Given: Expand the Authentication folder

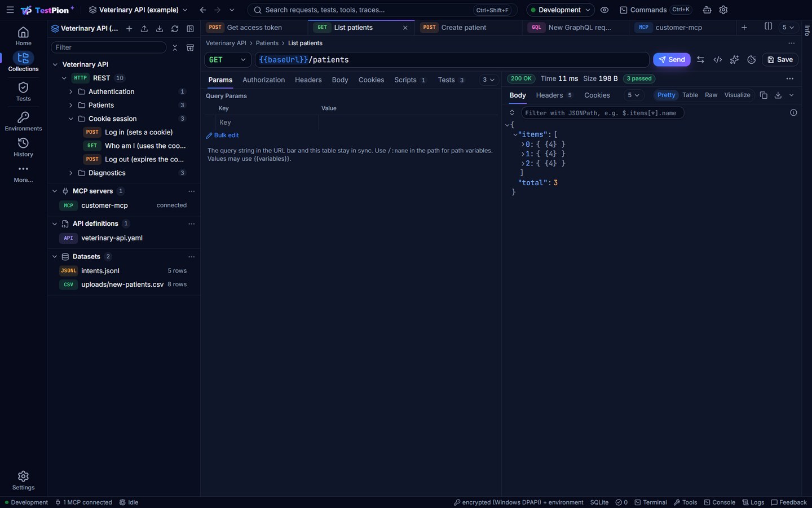Looking at the screenshot, I should tap(70, 91).
